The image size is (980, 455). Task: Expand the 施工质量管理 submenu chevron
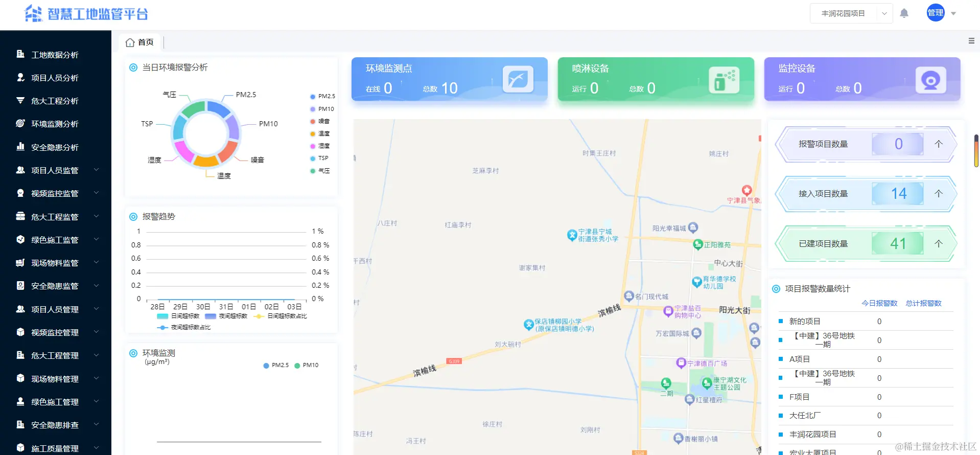(x=96, y=448)
